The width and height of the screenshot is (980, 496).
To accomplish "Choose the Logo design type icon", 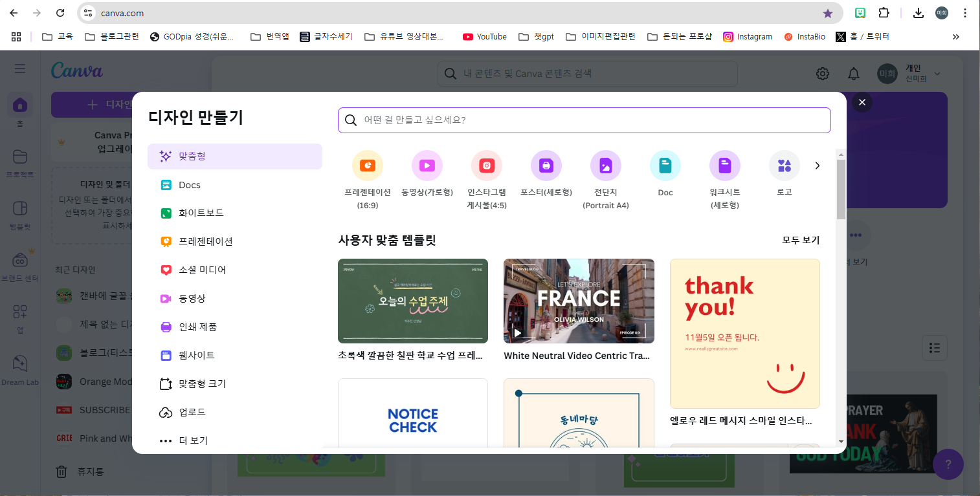I will coord(785,166).
